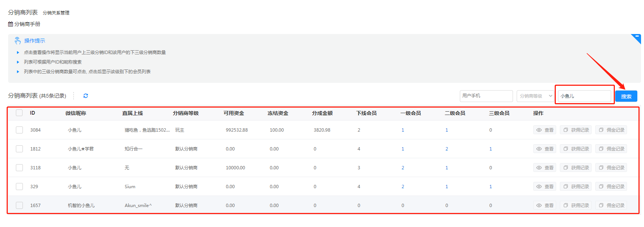Open 获佣记录 for row 3118

(x=576, y=167)
